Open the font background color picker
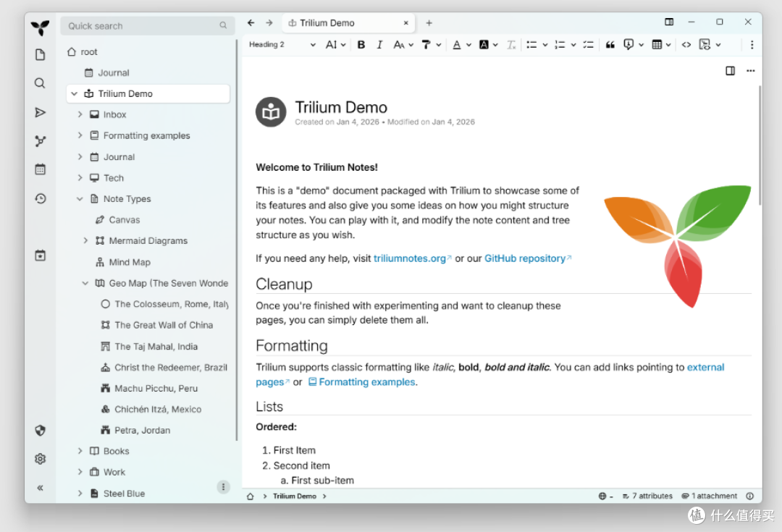 pos(489,45)
